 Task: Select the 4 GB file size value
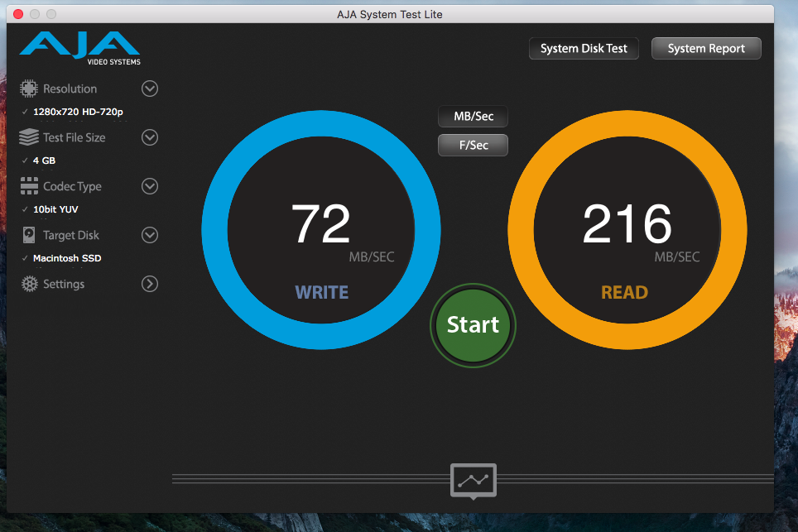(44, 161)
